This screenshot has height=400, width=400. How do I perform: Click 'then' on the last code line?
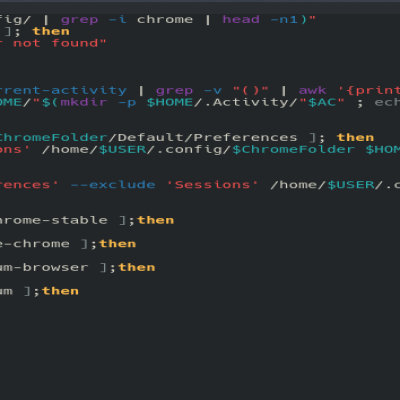60,291
